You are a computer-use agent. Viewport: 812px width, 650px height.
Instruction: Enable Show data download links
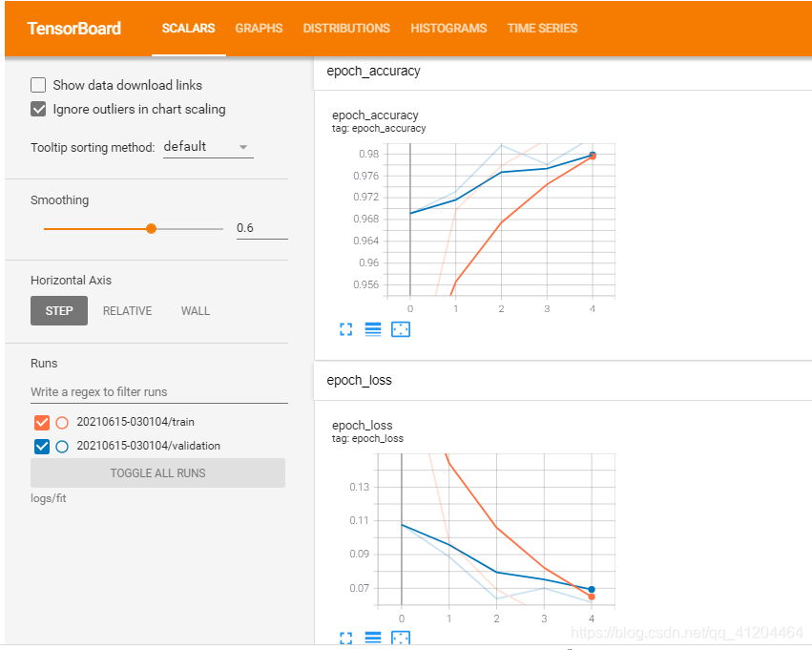37,85
